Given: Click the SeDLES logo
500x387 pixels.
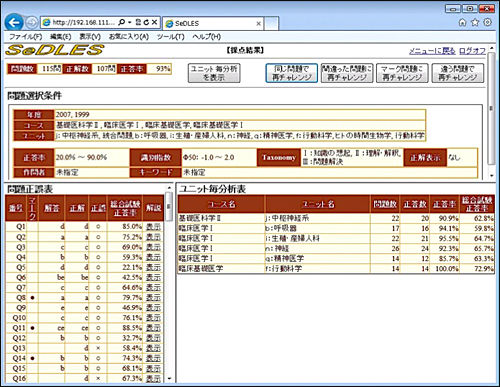Looking at the screenshot, I should pos(55,50).
